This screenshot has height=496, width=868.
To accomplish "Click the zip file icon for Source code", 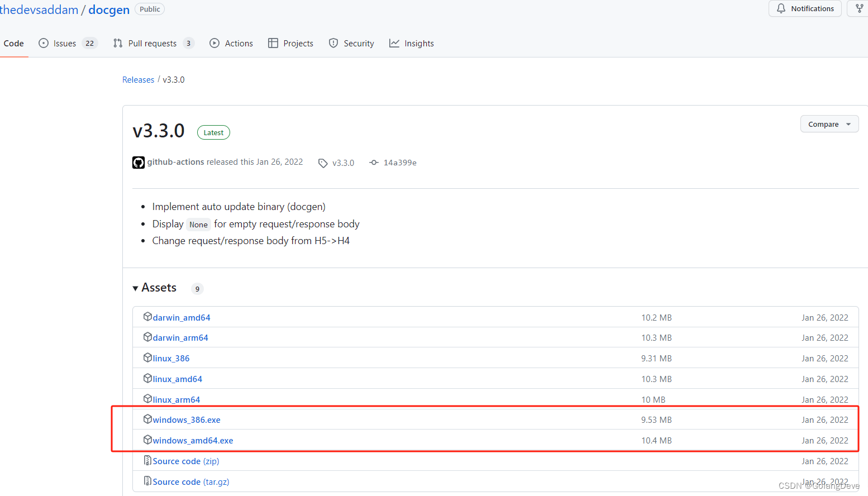I will click(148, 460).
